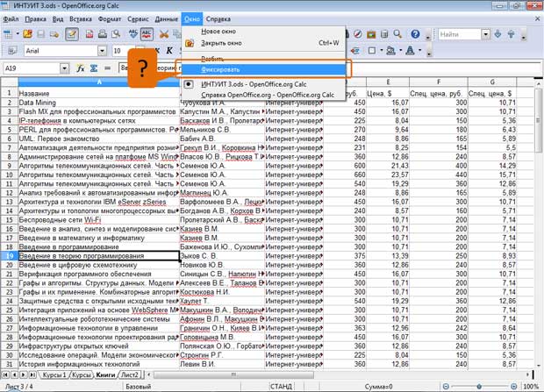The width and height of the screenshot is (544, 392).
Task: Expand the Find toolbar overflow arrow
Action: click(x=524, y=36)
